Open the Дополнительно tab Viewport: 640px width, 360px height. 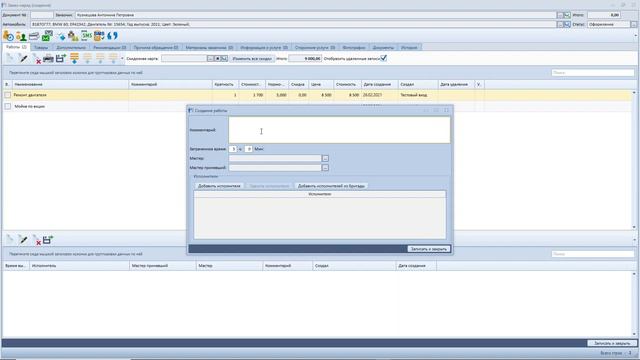[x=71, y=48]
